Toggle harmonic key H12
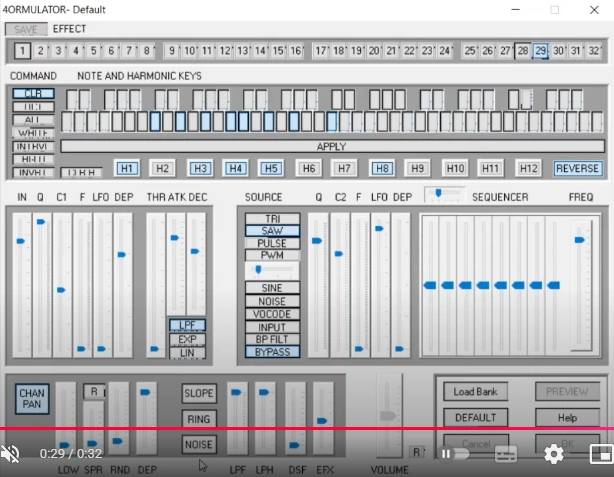Viewport: 614px width, 477px height. (x=528, y=168)
